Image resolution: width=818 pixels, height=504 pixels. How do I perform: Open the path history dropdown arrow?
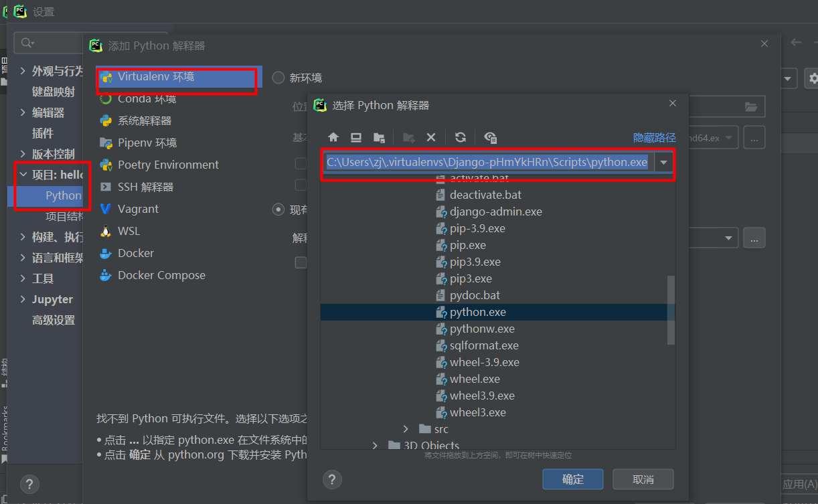click(664, 163)
